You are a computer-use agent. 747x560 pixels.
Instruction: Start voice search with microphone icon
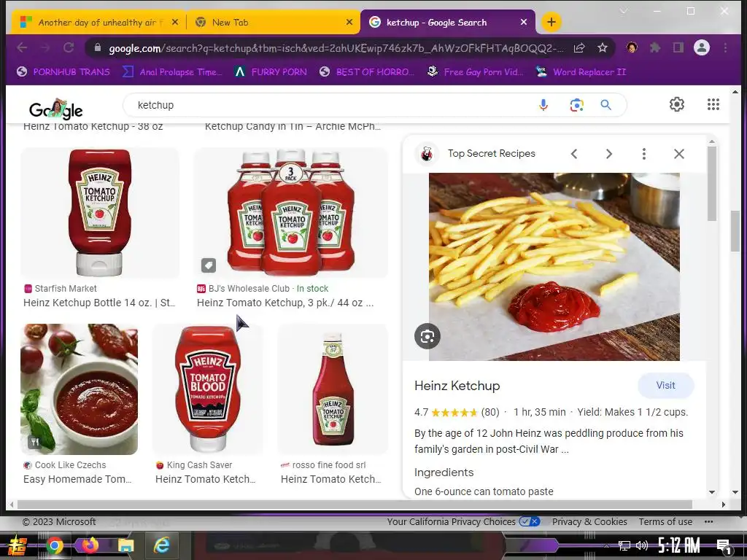(x=543, y=105)
